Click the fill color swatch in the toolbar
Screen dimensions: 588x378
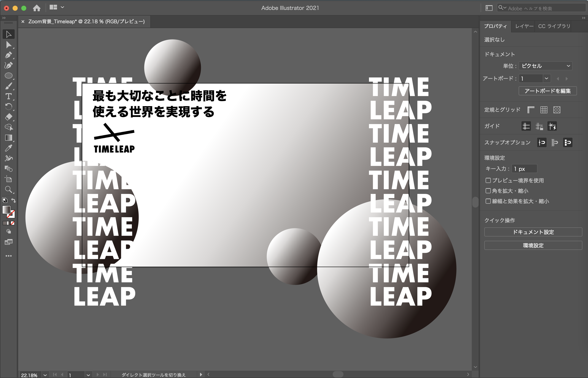click(x=6, y=210)
